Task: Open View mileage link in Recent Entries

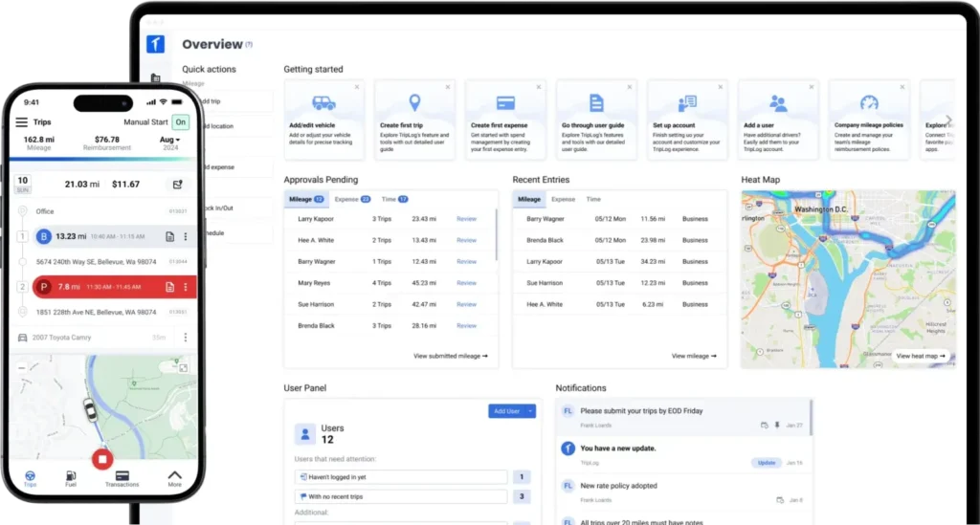Action: (694, 356)
